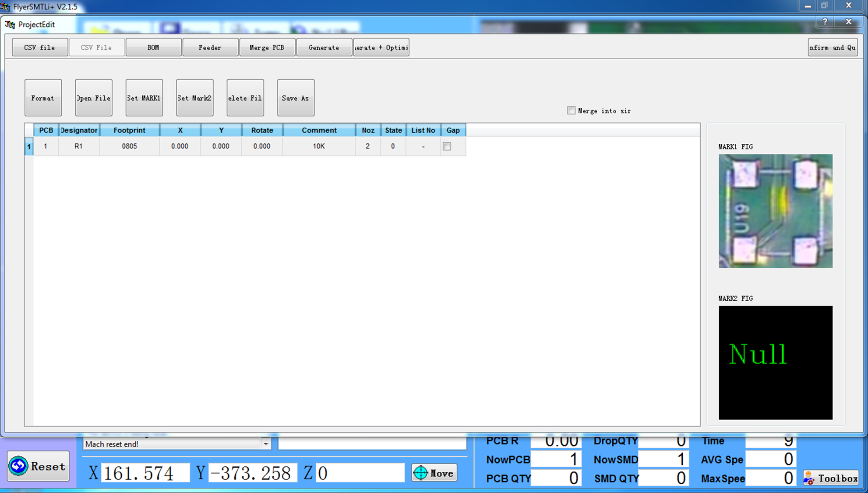Click the Set MARK1 button
This screenshot has width=868, height=493.
click(144, 98)
